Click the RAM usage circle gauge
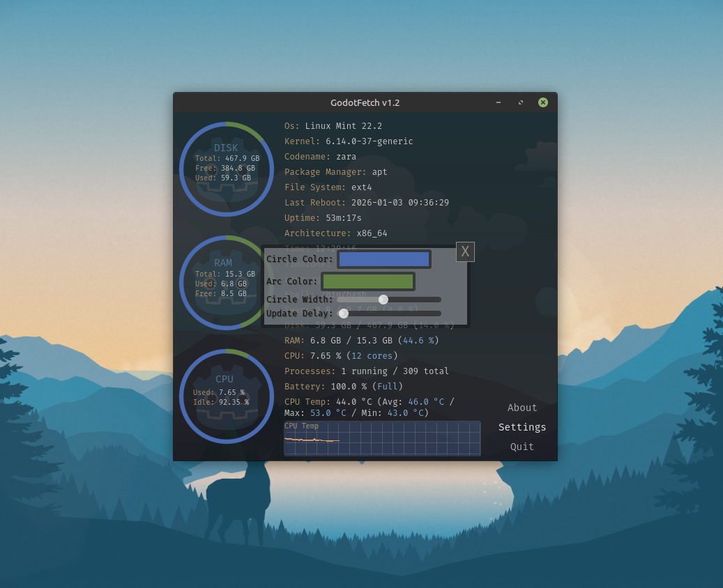 click(227, 283)
